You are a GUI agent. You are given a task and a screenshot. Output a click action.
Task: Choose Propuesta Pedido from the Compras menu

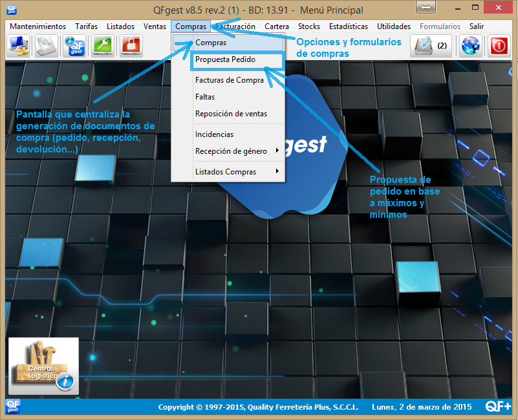228,59
